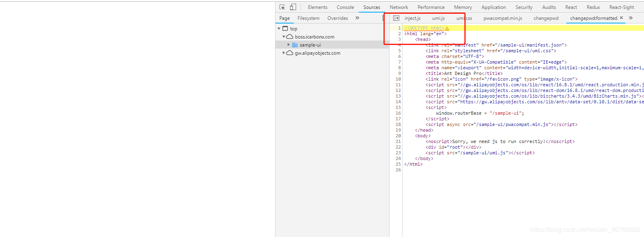The width and height of the screenshot is (644, 237).
Task: Click the script src umi.js line
Action: coord(480,153)
